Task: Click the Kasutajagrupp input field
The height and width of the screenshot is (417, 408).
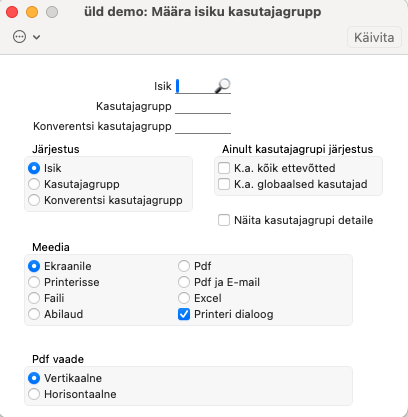Action: pyautogui.click(x=203, y=107)
